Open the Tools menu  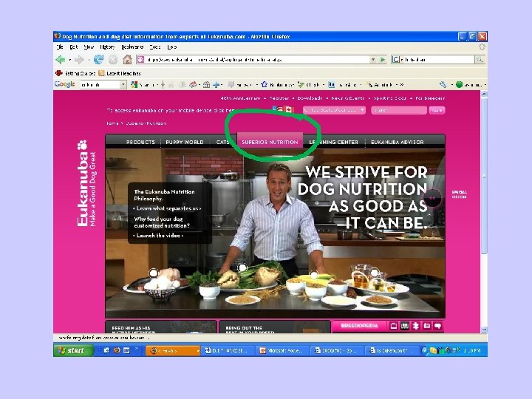click(x=155, y=47)
